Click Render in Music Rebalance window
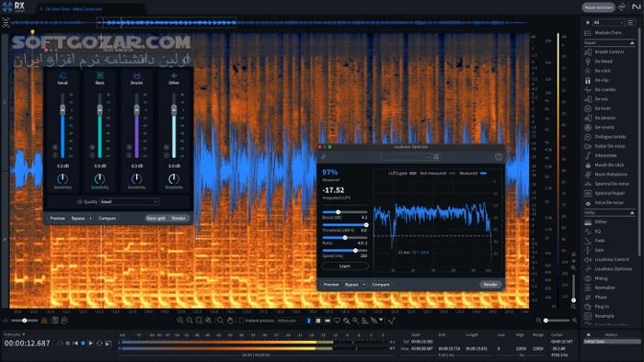The height and width of the screenshot is (362, 644). (x=178, y=219)
